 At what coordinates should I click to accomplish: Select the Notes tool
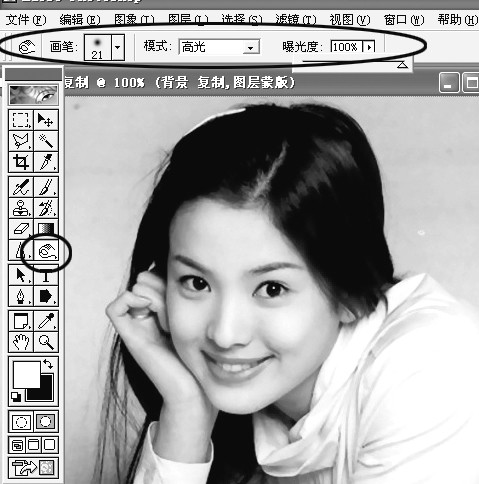tap(21, 321)
